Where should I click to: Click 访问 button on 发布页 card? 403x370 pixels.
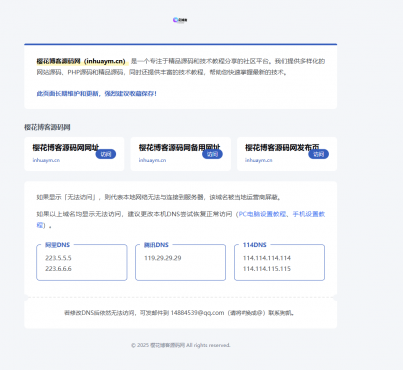(319, 154)
